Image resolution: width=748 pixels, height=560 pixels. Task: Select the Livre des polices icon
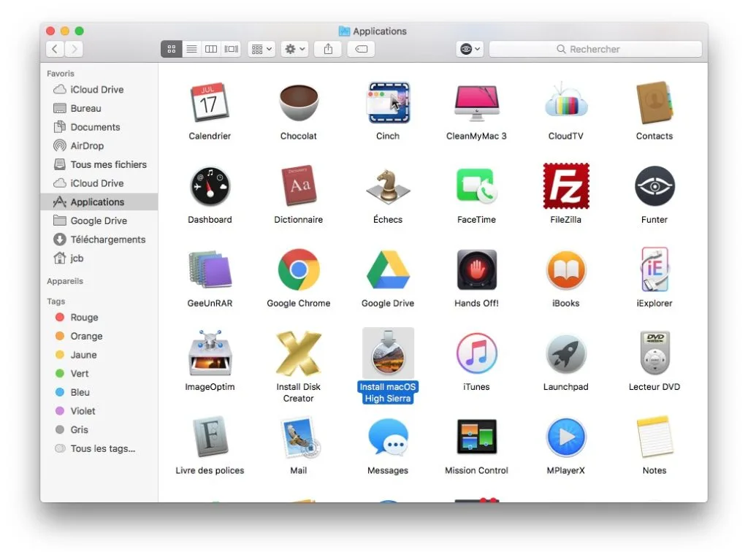(210, 437)
